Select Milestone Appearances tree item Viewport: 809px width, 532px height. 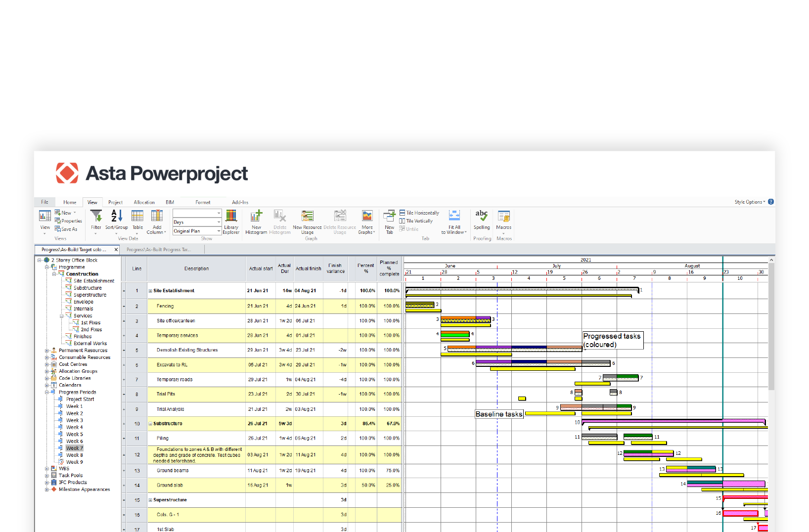(x=84, y=489)
